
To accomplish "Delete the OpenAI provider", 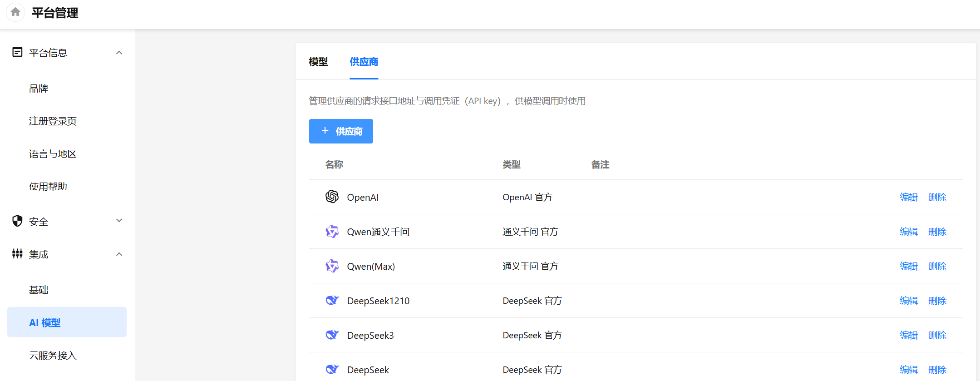I will (x=937, y=197).
